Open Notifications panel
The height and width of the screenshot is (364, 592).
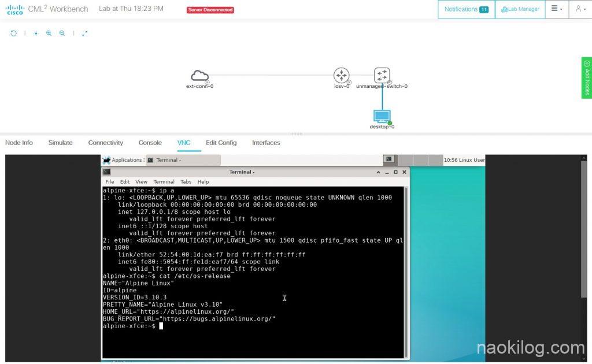click(467, 9)
